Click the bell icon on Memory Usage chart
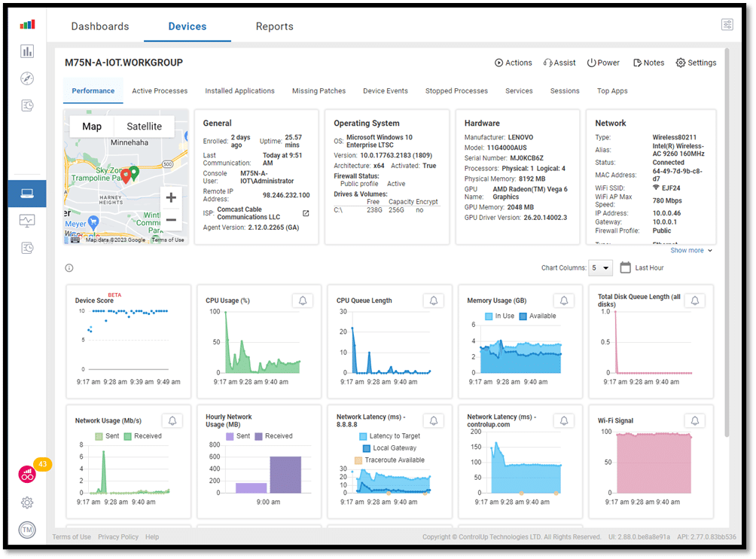This screenshot has height=559, width=756. coord(564,301)
